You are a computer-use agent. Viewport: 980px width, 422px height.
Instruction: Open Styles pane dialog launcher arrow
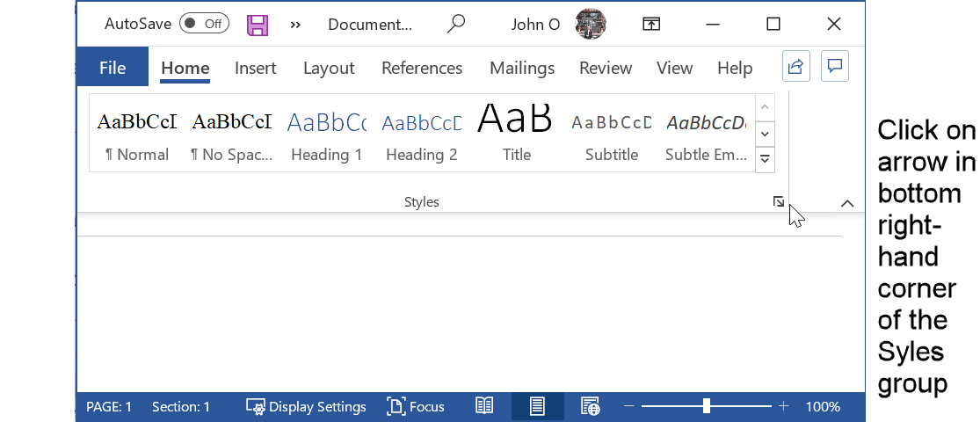[778, 202]
